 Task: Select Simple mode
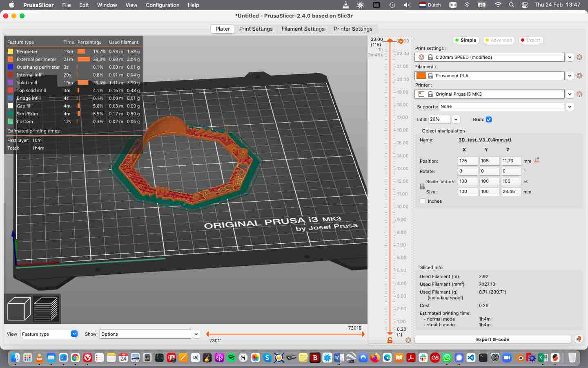465,40
